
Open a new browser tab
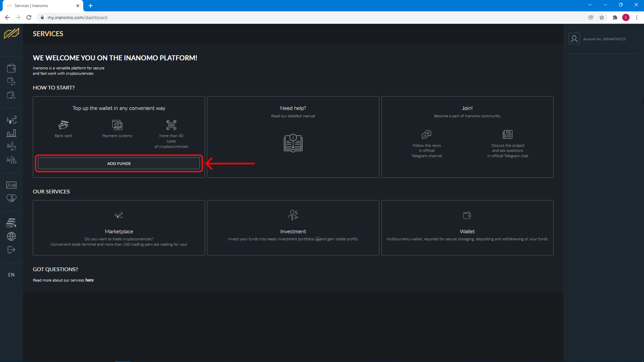tap(91, 6)
